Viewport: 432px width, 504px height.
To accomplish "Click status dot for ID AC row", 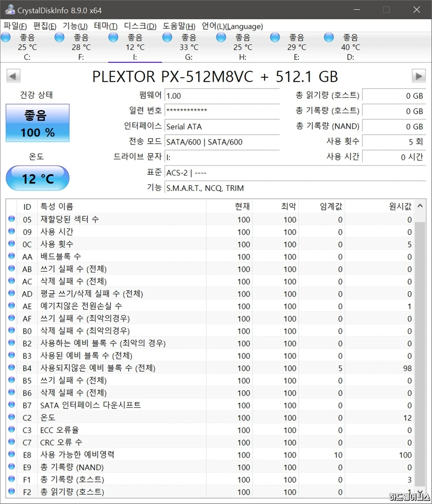I will click(x=11, y=281).
